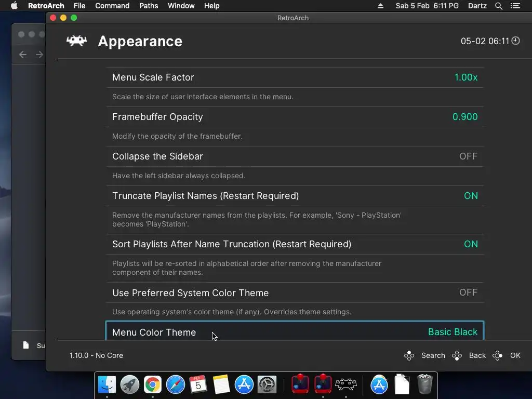Click the 1.00x scale factor value

[466, 77]
